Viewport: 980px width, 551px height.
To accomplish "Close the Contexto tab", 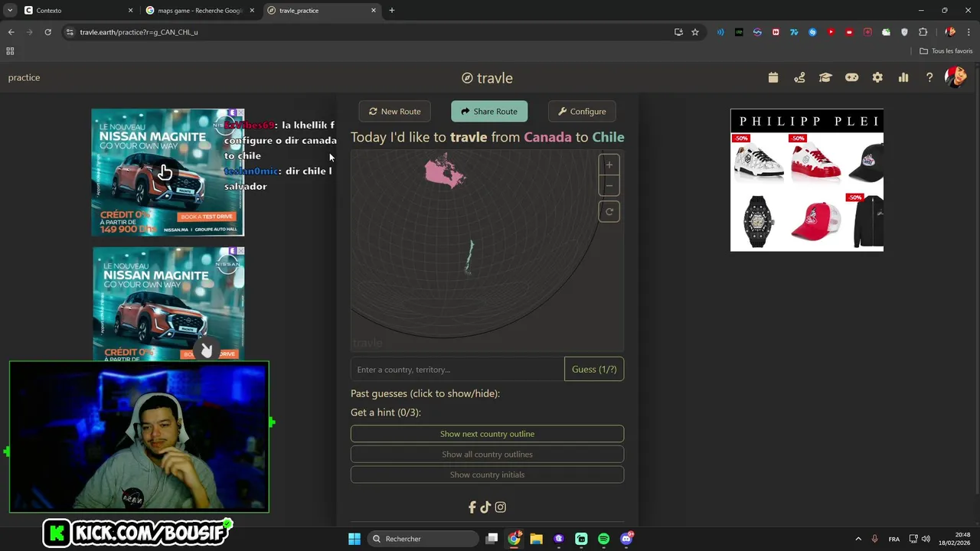I will point(130,11).
